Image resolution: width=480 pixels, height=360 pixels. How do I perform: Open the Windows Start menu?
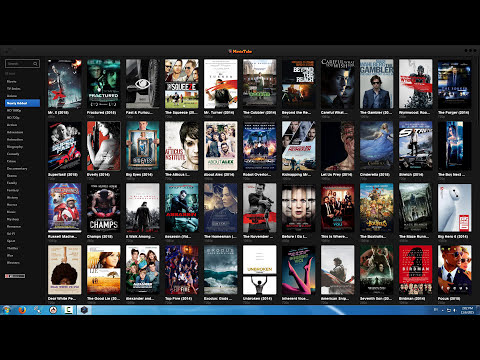click(x=6, y=310)
